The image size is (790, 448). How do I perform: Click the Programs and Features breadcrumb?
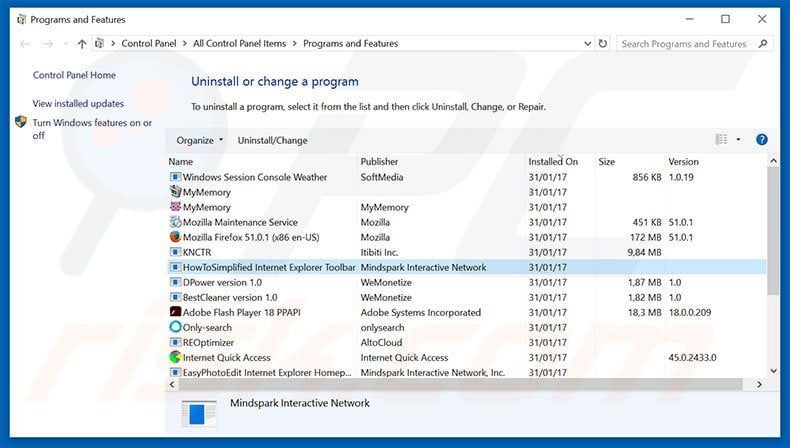[x=351, y=43]
